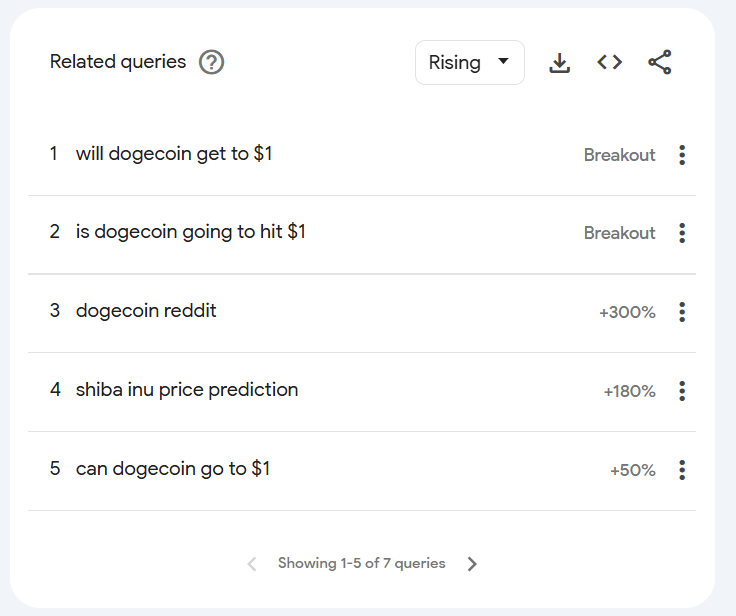Open options for 'will dogecoin get to $1'
This screenshot has height=616, width=736.
(x=682, y=155)
